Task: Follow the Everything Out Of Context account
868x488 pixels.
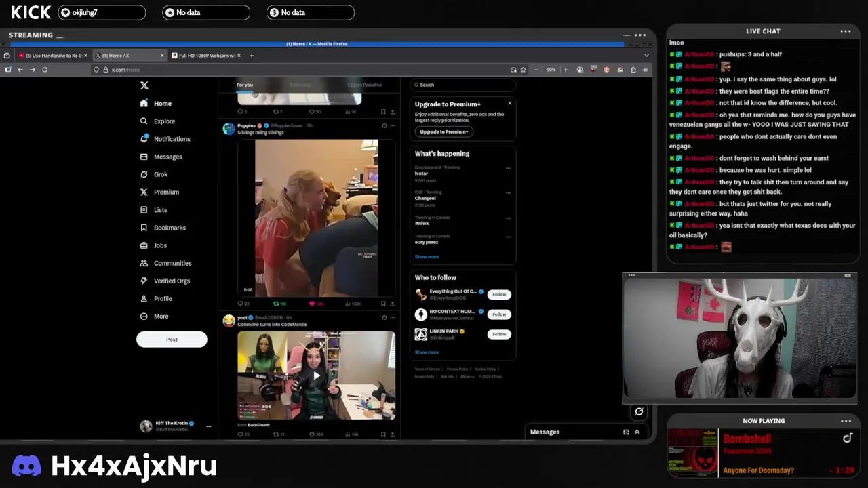Action: (499, 294)
